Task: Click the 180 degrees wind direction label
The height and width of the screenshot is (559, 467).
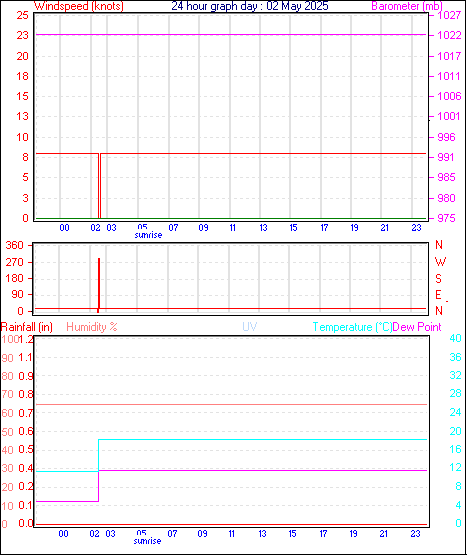Action: coord(15,278)
